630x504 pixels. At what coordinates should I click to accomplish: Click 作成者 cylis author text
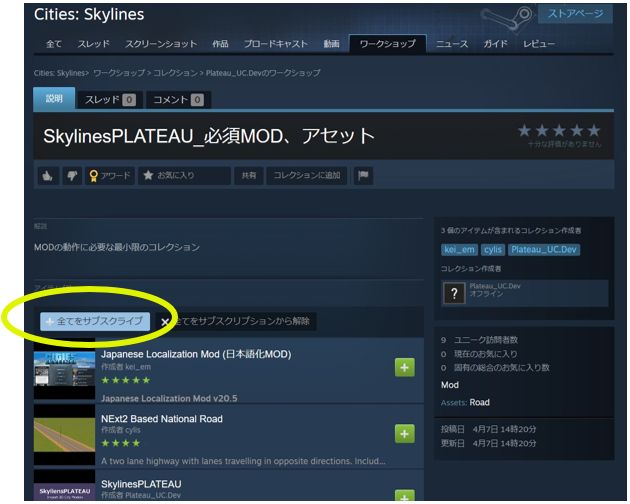coord(121,430)
